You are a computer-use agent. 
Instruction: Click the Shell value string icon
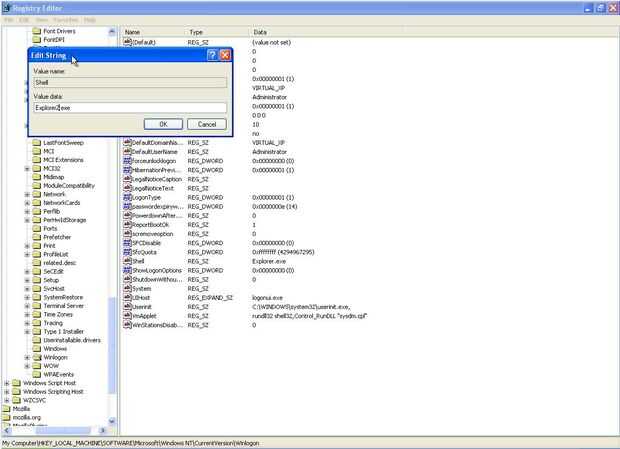pyautogui.click(x=127, y=261)
